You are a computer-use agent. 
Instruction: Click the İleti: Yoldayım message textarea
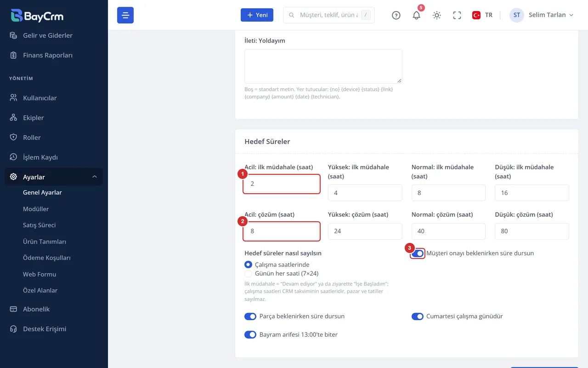click(x=323, y=67)
